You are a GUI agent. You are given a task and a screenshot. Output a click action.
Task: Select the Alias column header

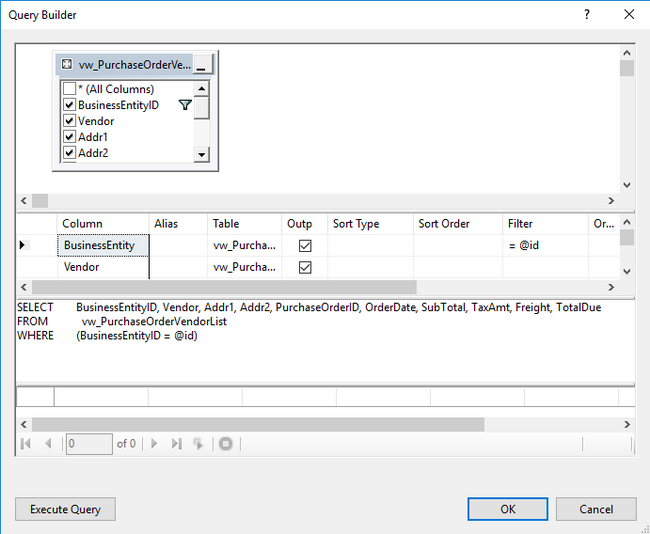[x=178, y=224]
